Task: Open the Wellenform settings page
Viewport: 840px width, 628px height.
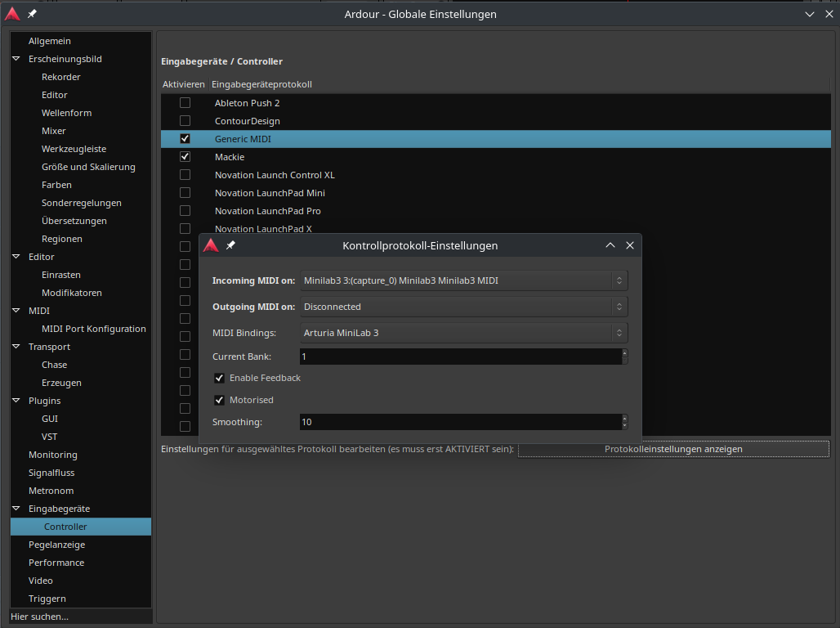Action: [x=66, y=113]
